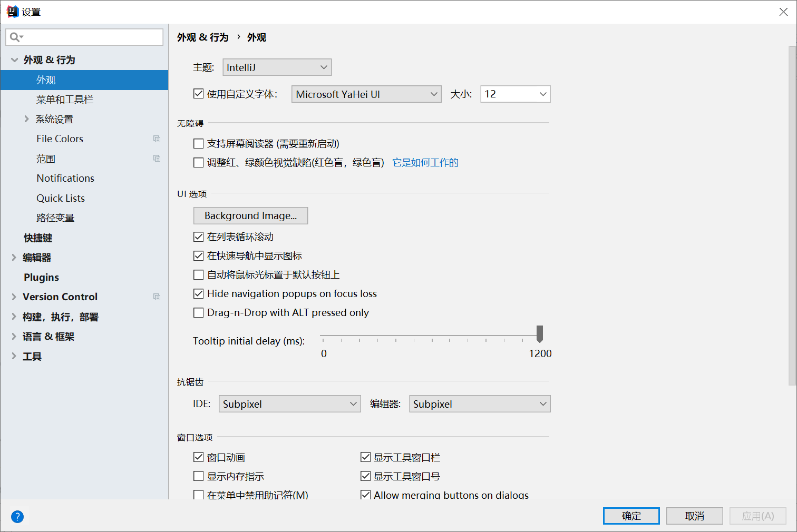Toggle 在列表循环滚动 checkbox
Viewport: 797px width, 532px height.
coord(199,237)
